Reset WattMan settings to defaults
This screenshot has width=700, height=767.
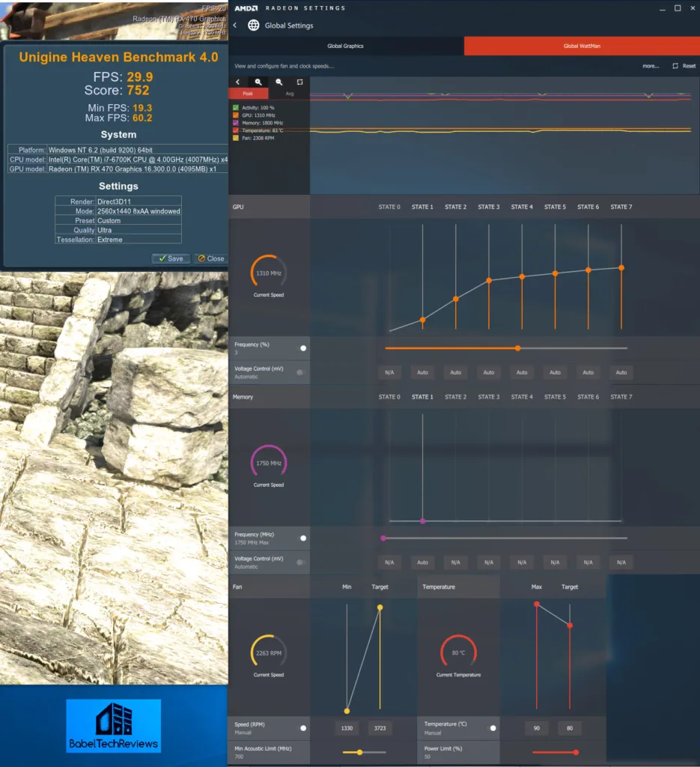[x=684, y=66]
